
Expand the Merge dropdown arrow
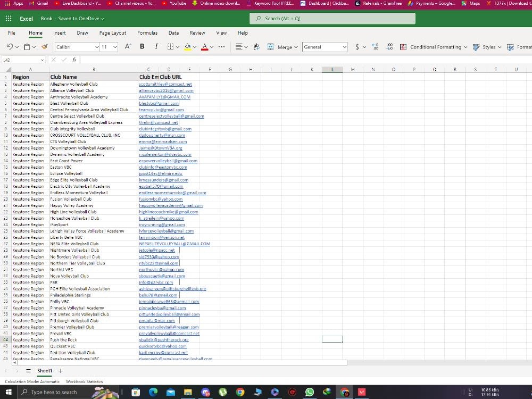(296, 47)
